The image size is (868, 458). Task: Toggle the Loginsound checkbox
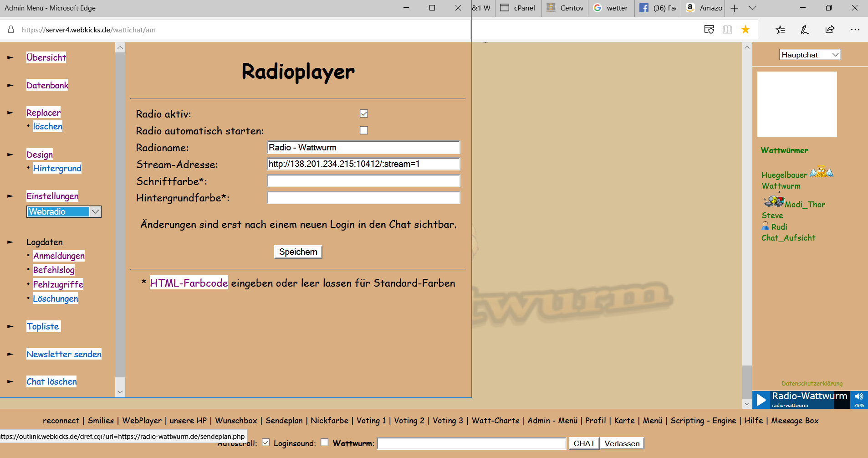[324, 443]
